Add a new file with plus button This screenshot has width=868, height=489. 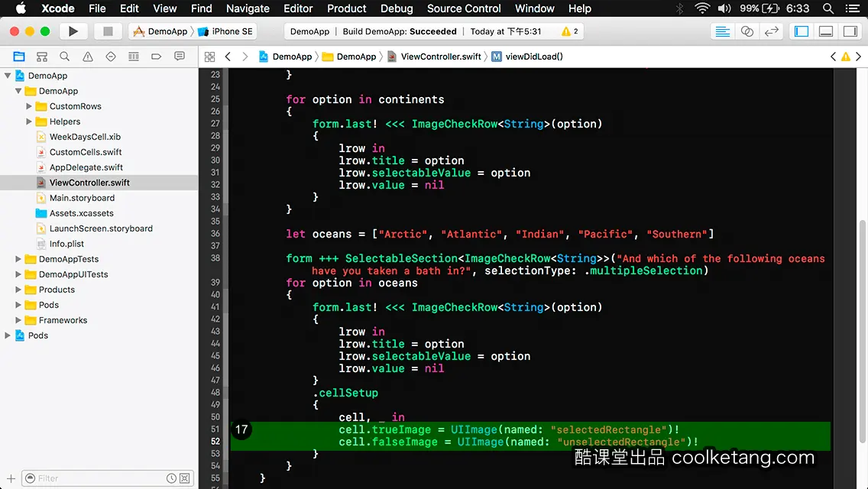[11, 478]
